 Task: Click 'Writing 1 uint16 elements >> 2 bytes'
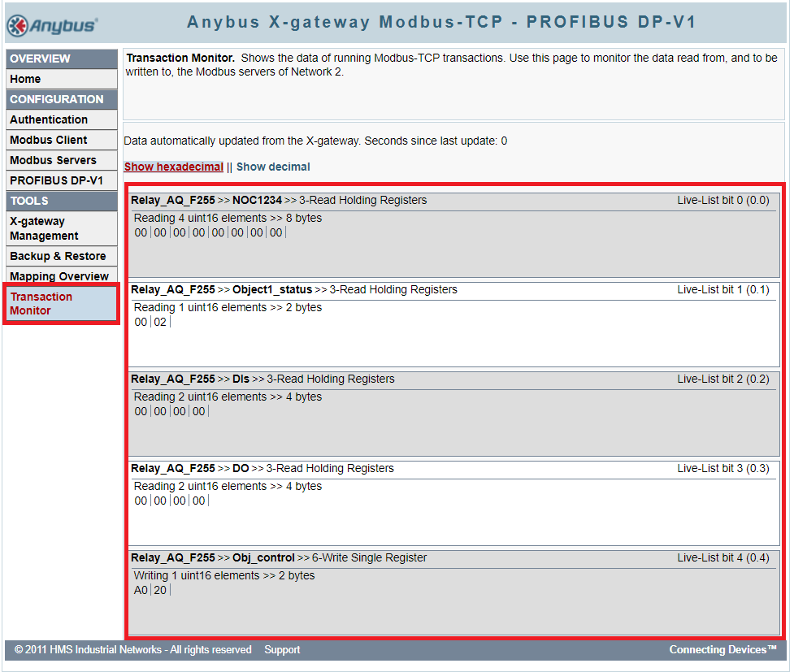coord(223,575)
